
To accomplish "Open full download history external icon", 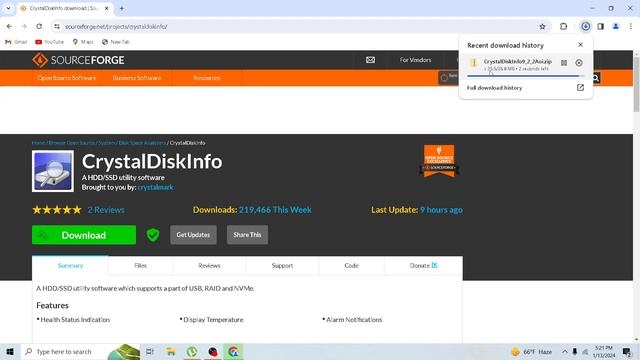I will click(580, 87).
